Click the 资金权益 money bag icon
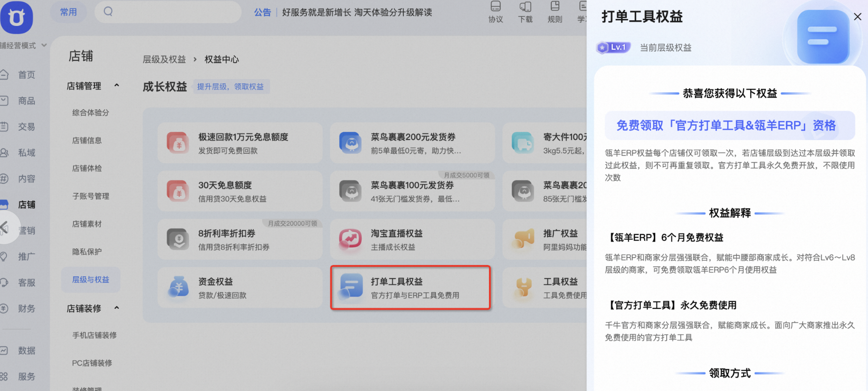 tap(178, 287)
